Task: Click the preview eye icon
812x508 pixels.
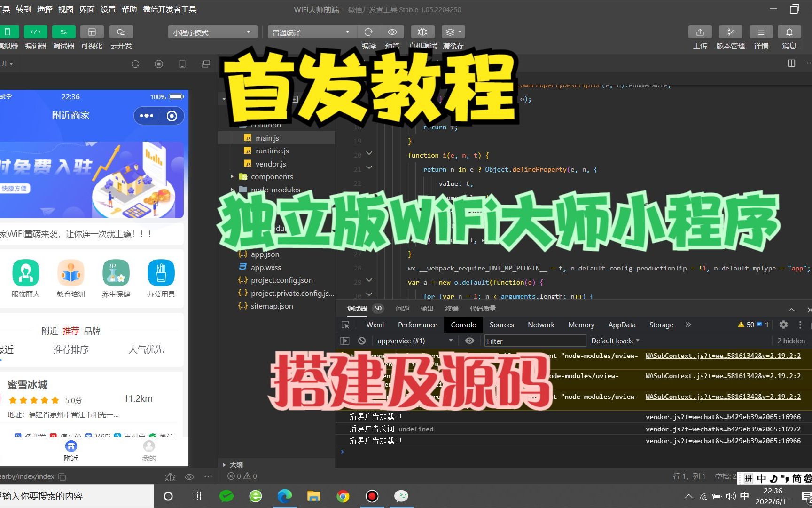Action: tap(392, 32)
